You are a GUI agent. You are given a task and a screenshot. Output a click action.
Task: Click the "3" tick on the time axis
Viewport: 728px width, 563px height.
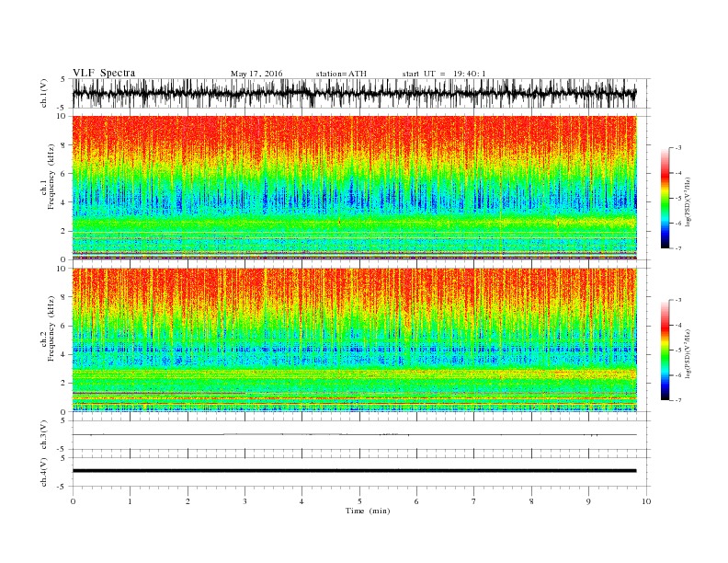tap(245, 501)
